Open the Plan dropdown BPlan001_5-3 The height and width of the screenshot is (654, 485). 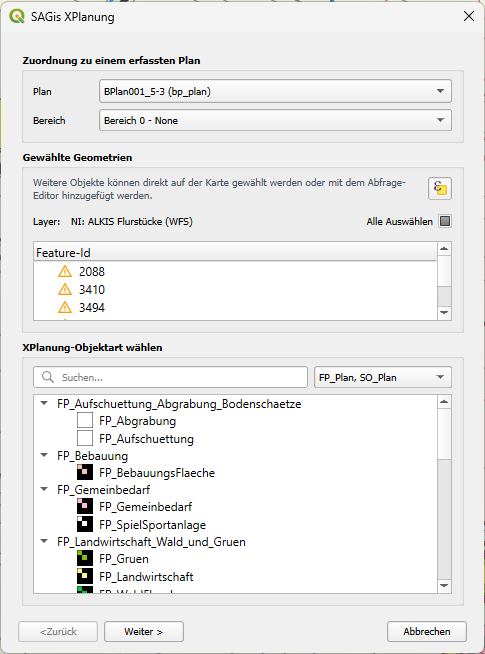pos(275,91)
